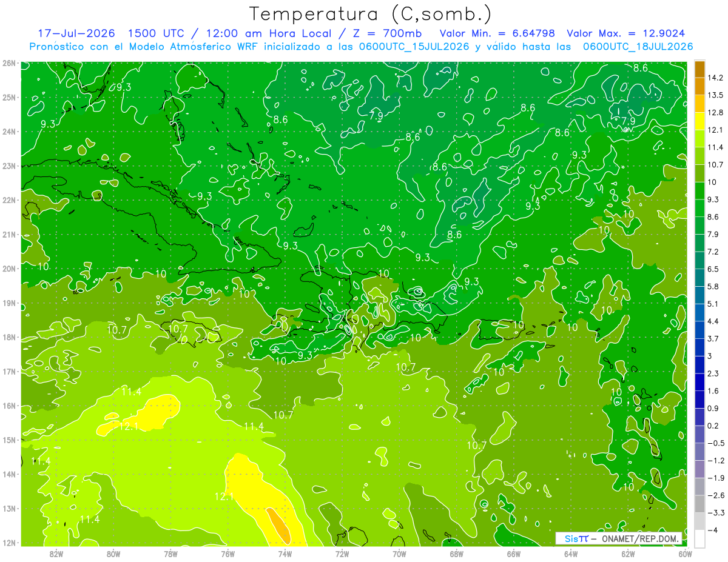Click the 64W longitude axis label
728x562 pixels.
(571, 554)
